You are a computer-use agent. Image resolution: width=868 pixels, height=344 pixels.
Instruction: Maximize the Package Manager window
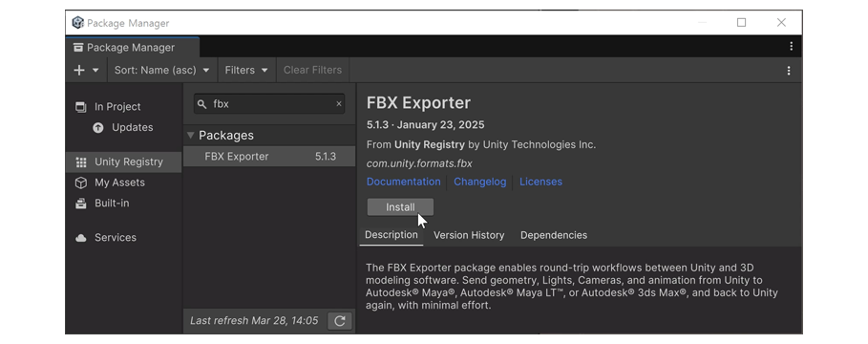741,22
